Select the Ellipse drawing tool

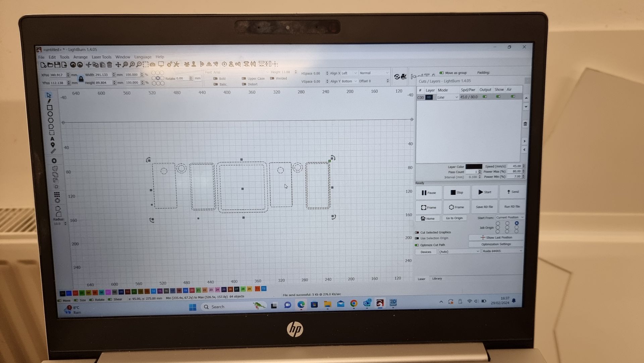50,114
